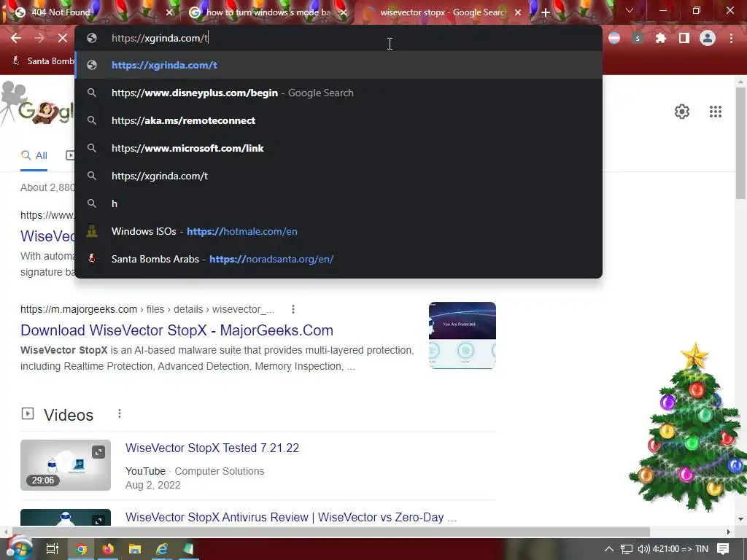Switch to 'how to turn windows s mode' tab
Viewport: 747px width, 560px height.
point(267,12)
